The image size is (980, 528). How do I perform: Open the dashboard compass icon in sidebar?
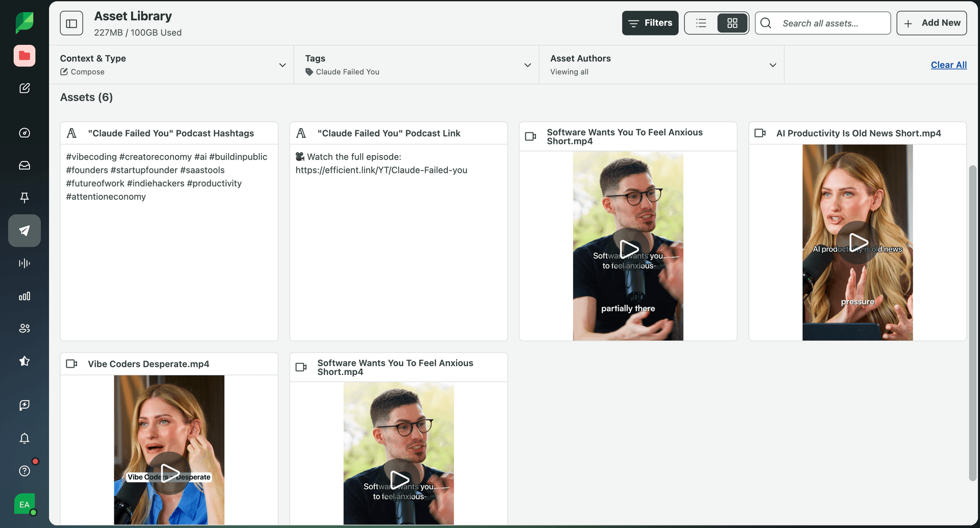(24, 133)
